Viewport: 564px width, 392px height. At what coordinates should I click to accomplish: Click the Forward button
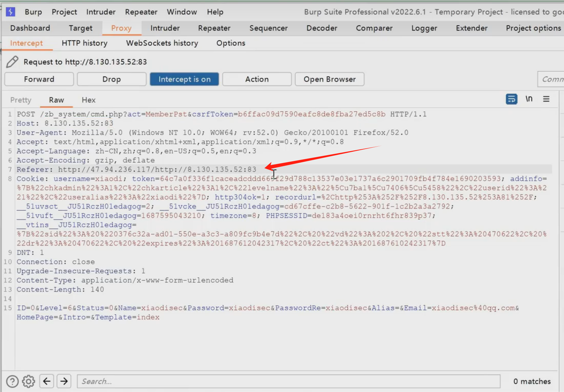tap(39, 79)
